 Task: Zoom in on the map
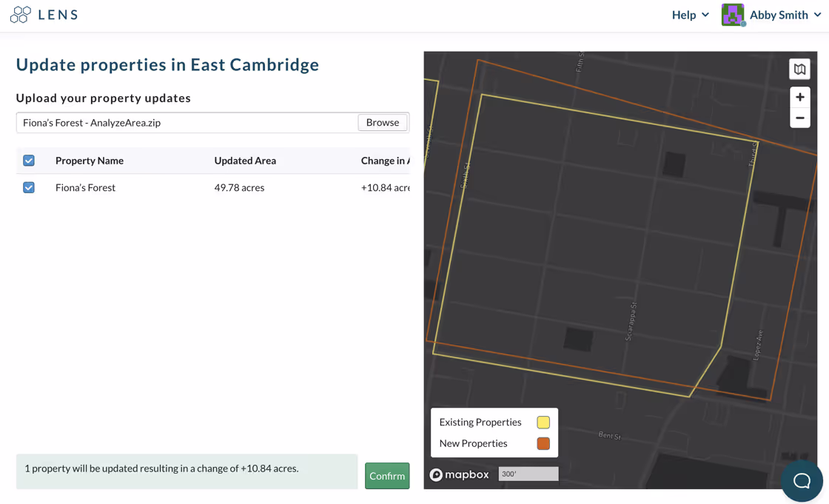click(799, 97)
